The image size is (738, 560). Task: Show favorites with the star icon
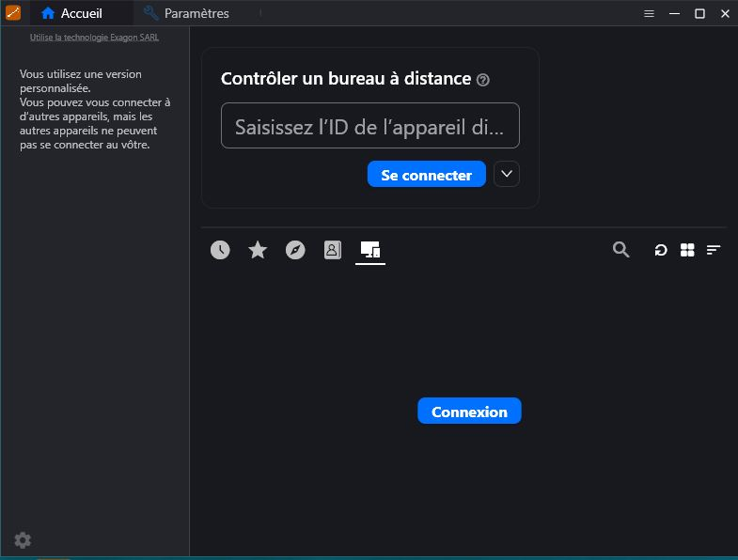click(x=258, y=250)
